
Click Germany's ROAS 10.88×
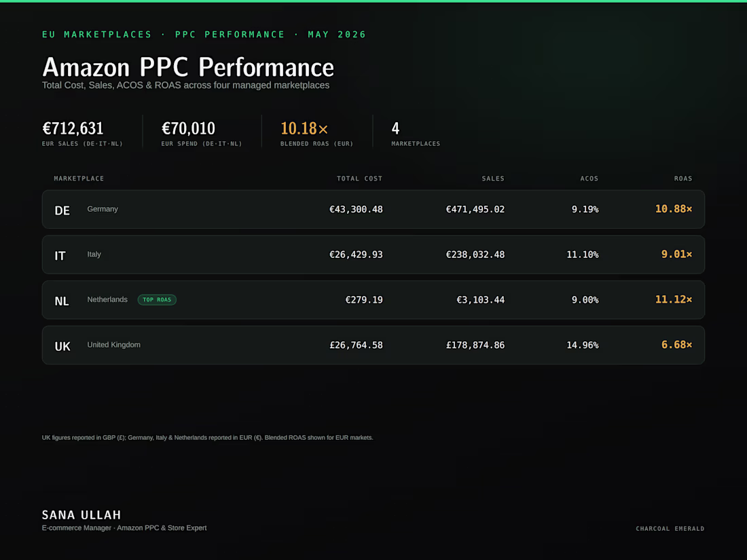[674, 209]
